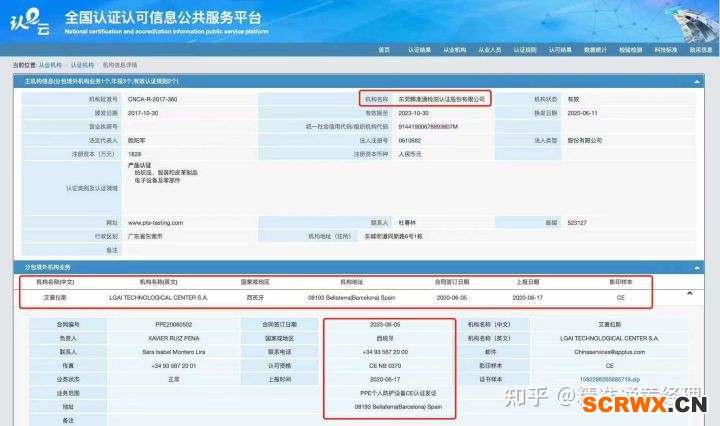This screenshot has height=426, width=720.
Task: Click the 合同签订日期 column header
Action: click(x=452, y=282)
